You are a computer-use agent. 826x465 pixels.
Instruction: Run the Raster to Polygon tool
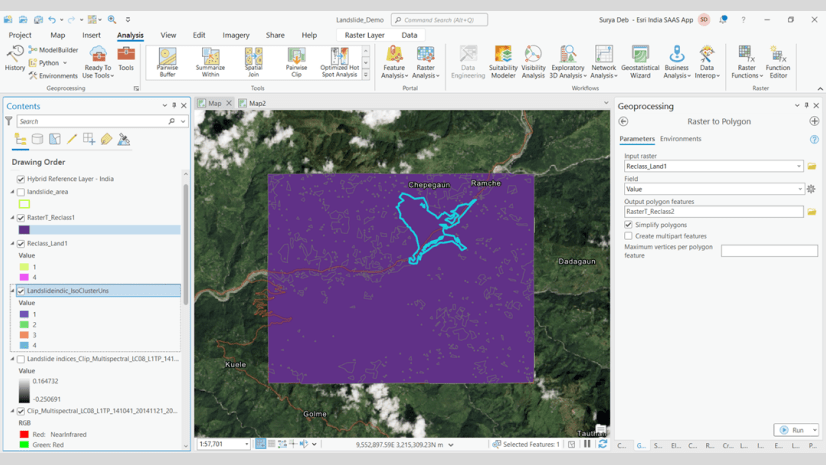793,430
